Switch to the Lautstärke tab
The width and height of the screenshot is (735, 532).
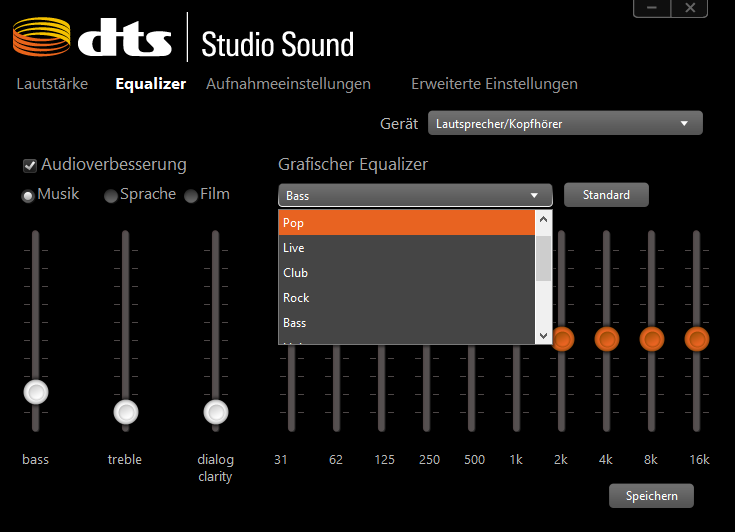[x=52, y=84]
